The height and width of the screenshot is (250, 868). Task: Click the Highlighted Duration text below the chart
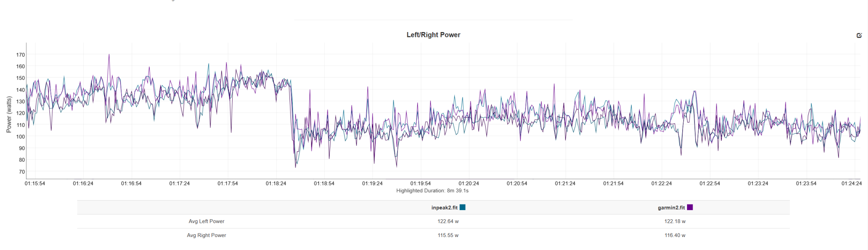[x=432, y=191]
